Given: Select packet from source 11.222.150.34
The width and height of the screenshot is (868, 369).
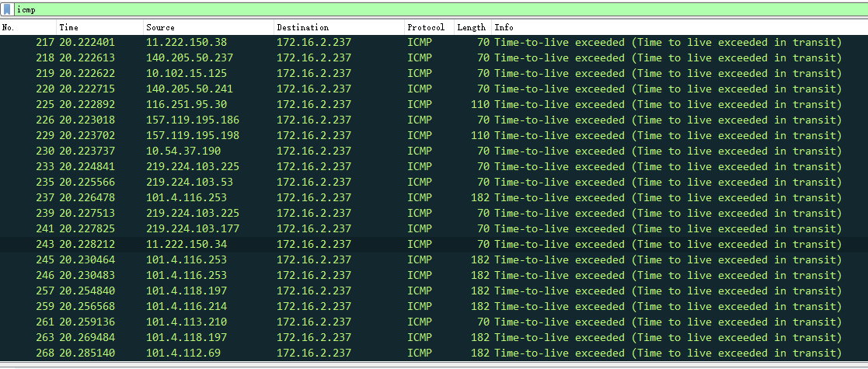Looking at the screenshot, I should pos(434,244).
